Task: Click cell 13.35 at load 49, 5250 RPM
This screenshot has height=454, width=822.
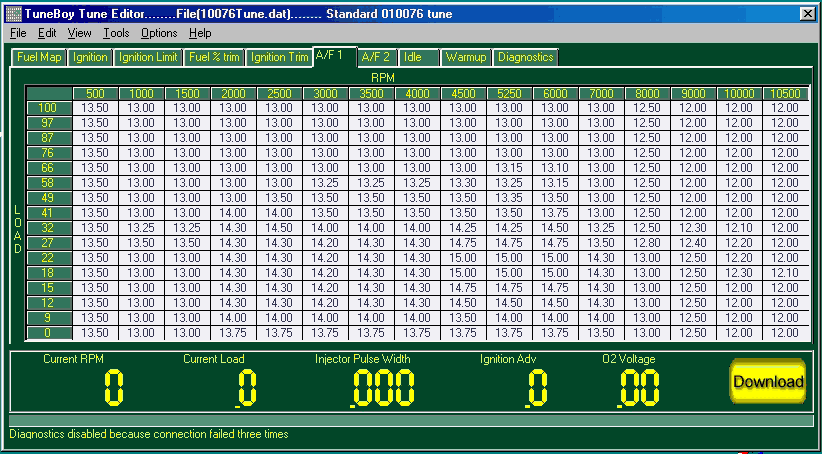Action: (x=509, y=198)
